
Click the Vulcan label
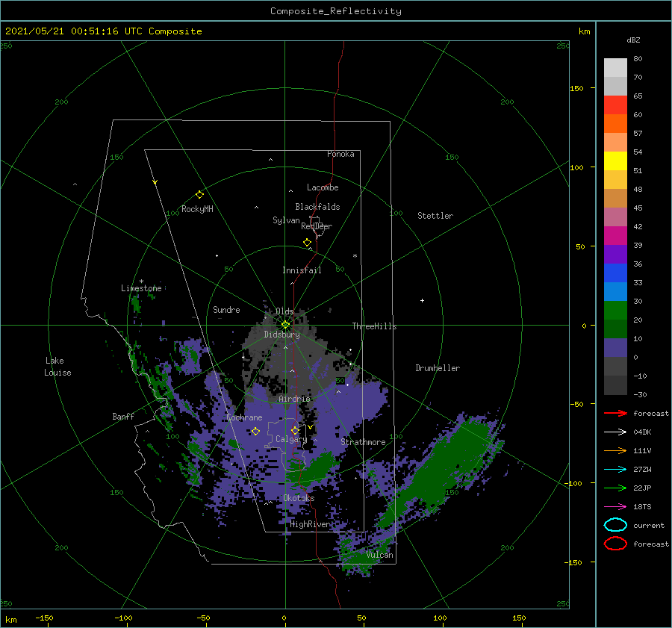379,555
